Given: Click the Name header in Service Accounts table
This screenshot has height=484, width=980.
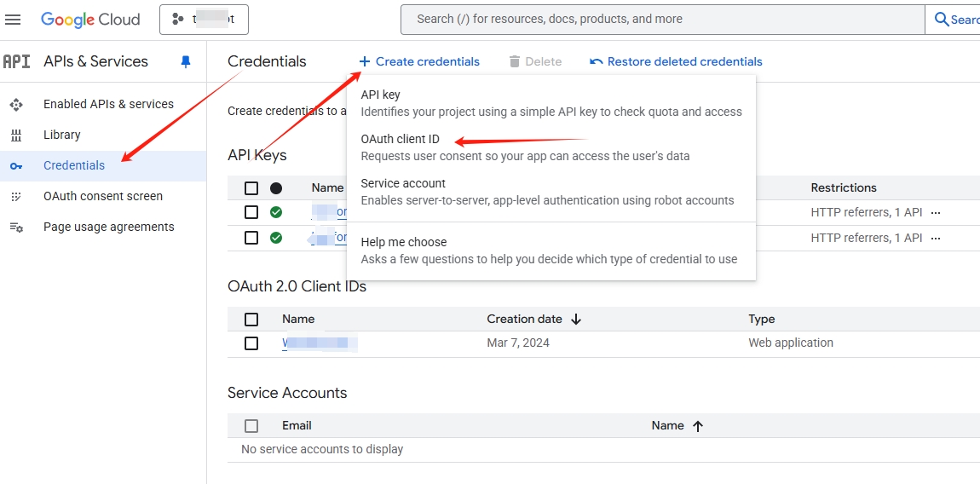Looking at the screenshot, I should 667,425.
